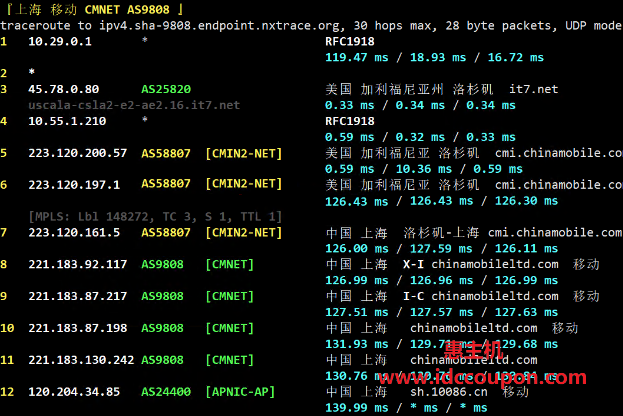Screen dimensions: 623x416
Task: Click the I-C label on hop 9
Action: [x=413, y=296]
